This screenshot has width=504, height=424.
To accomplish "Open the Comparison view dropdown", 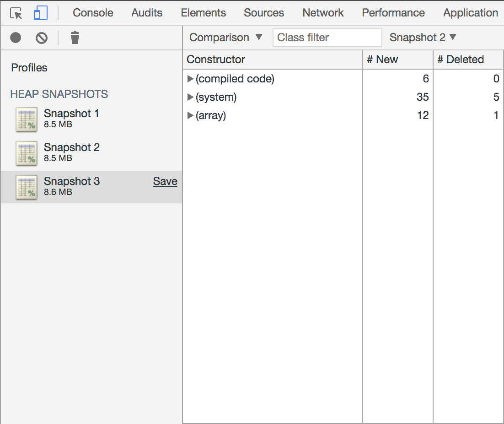I will coord(225,37).
